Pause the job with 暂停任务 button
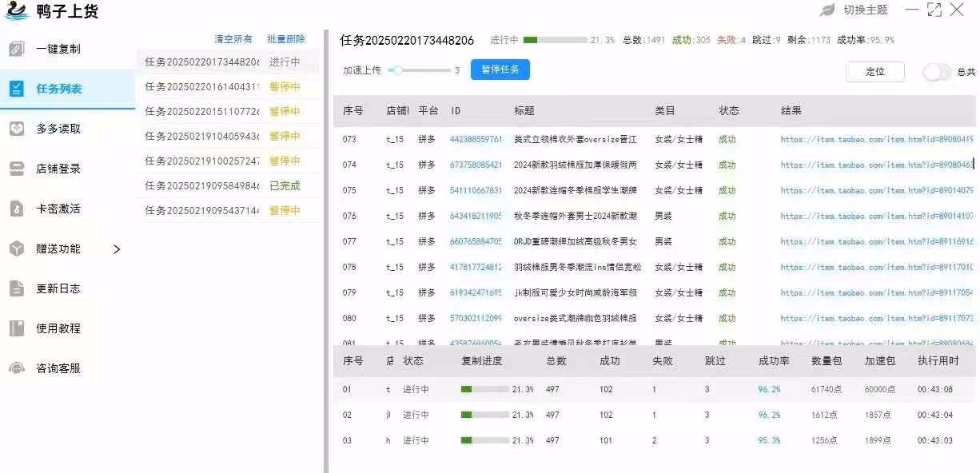The height and width of the screenshot is (473, 980). tap(500, 70)
